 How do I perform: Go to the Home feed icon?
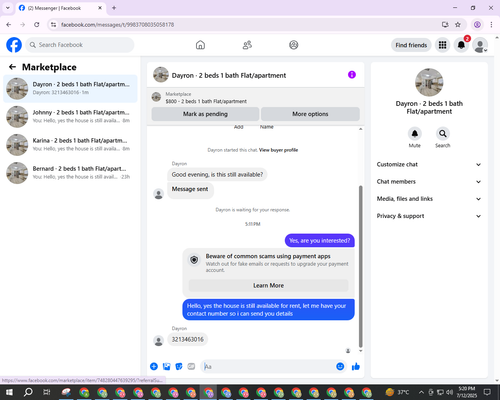click(x=200, y=45)
